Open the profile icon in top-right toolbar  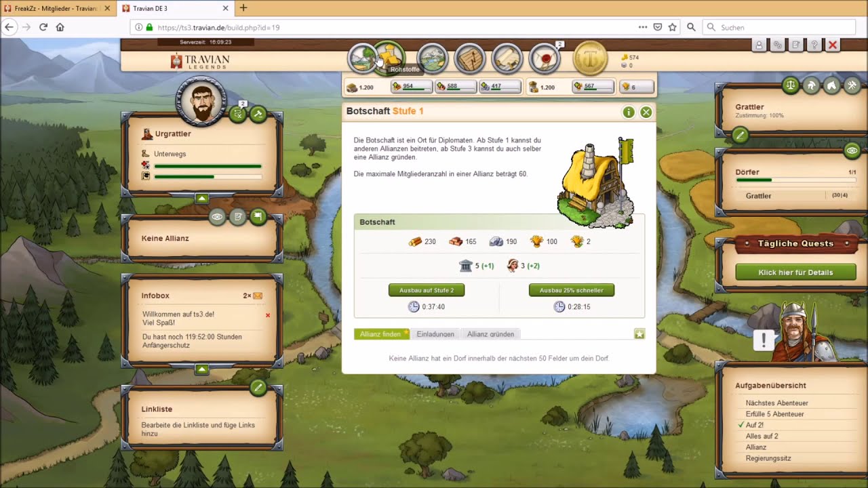(x=759, y=45)
